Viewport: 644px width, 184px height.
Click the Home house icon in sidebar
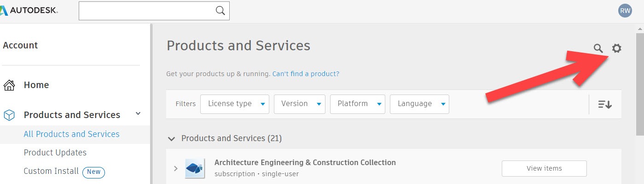coord(9,85)
